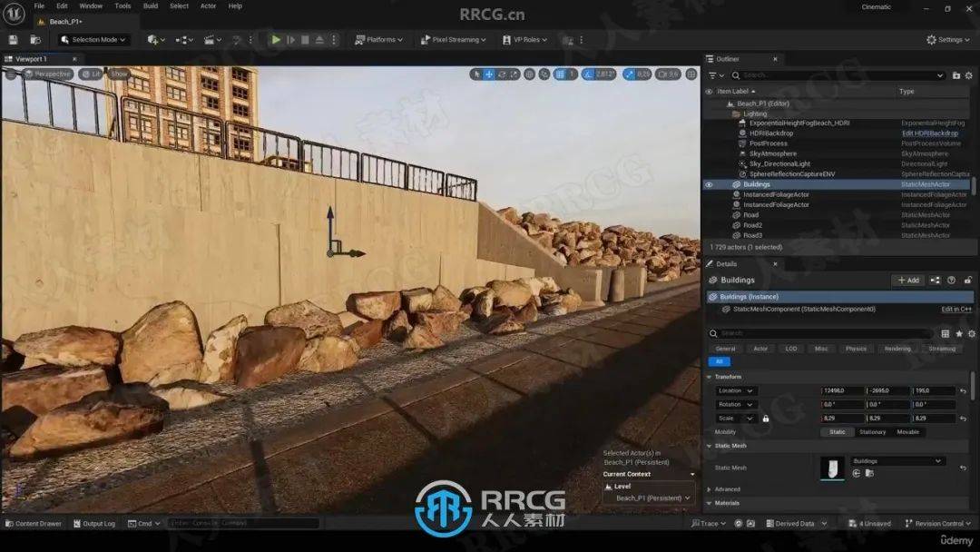Click the Outliner search field
980x552 pixels.
coord(838,75)
